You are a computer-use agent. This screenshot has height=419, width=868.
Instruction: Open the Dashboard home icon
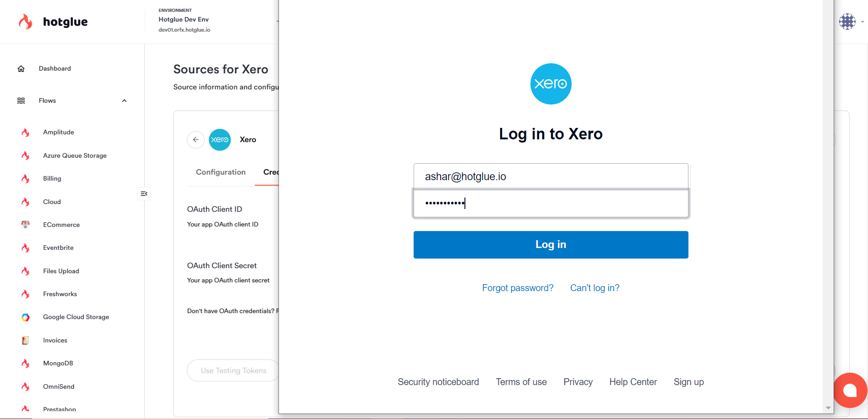[21, 69]
